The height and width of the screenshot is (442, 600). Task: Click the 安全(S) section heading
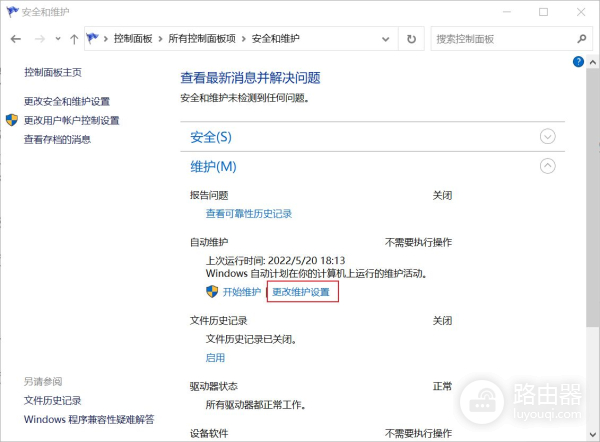(211, 137)
